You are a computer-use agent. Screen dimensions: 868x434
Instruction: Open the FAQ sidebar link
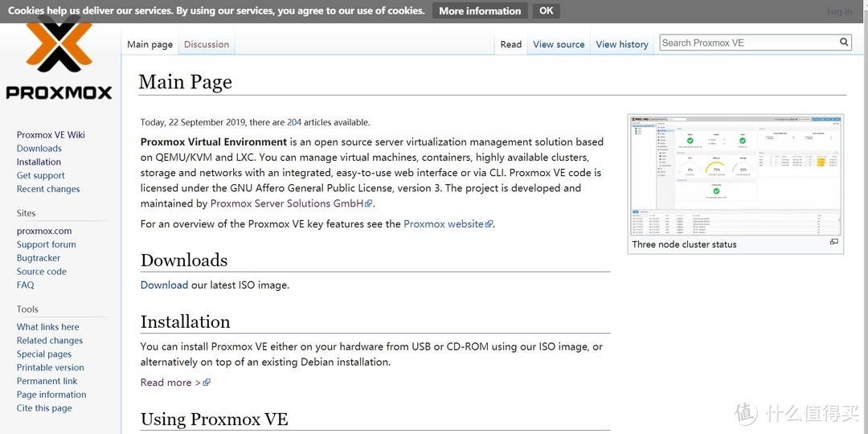[x=26, y=285]
